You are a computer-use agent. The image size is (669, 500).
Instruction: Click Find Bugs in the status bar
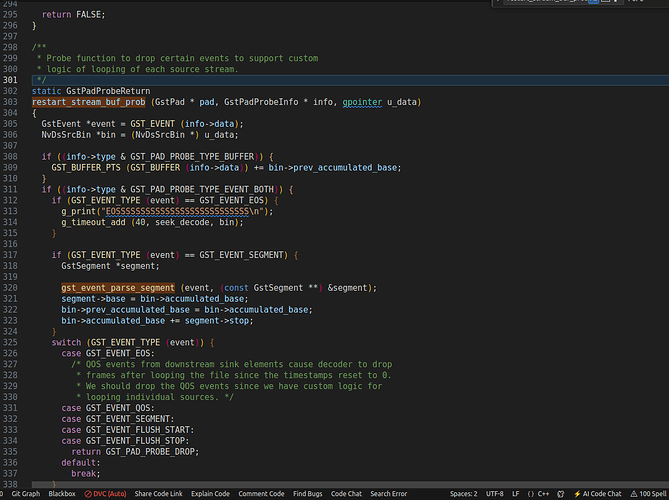(308, 494)
